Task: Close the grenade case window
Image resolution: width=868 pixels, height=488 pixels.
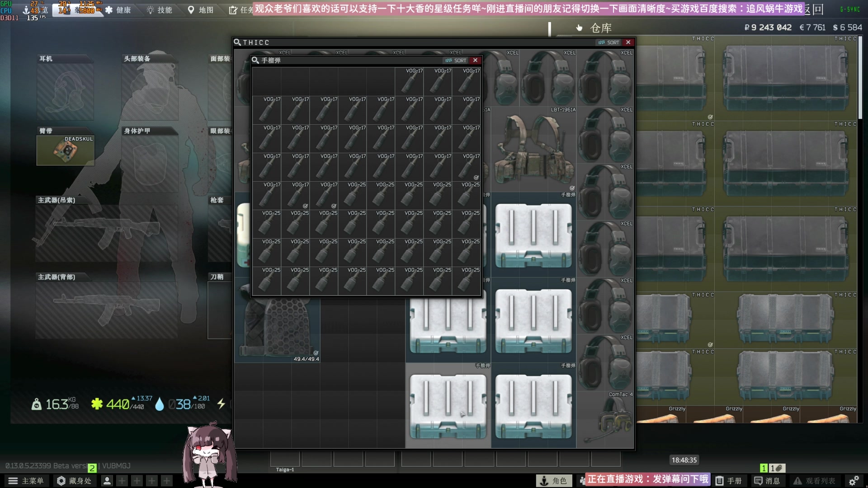Action: click(x=475, y=60)
